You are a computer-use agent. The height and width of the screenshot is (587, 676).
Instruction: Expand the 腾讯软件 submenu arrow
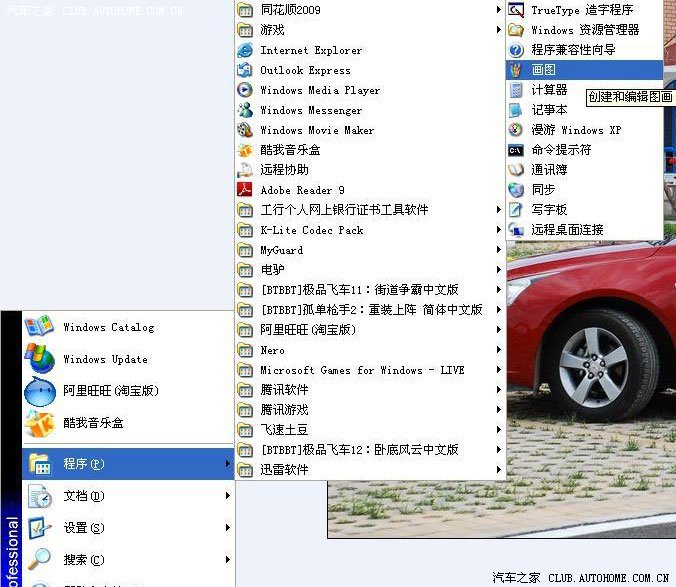[498, 390]
